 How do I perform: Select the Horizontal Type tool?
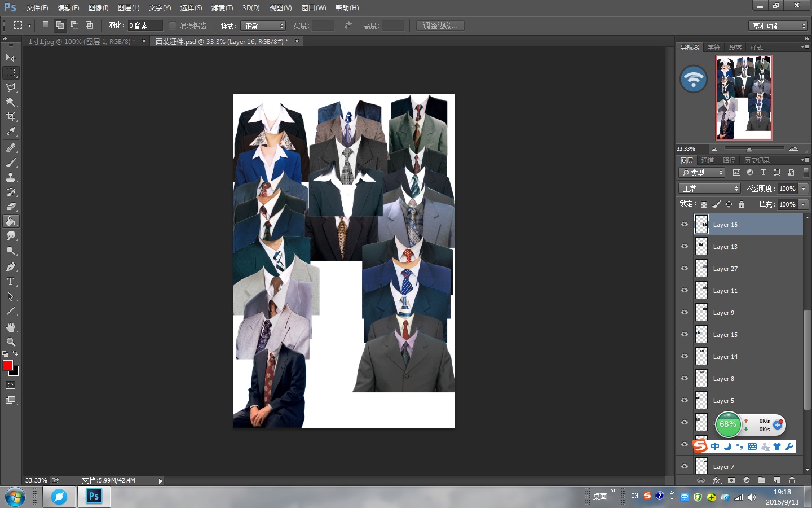point(11,282)
